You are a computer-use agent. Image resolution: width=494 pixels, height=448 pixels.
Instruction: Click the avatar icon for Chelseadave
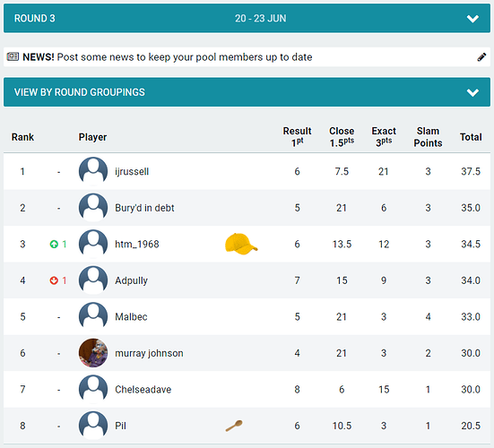[93, 389]
